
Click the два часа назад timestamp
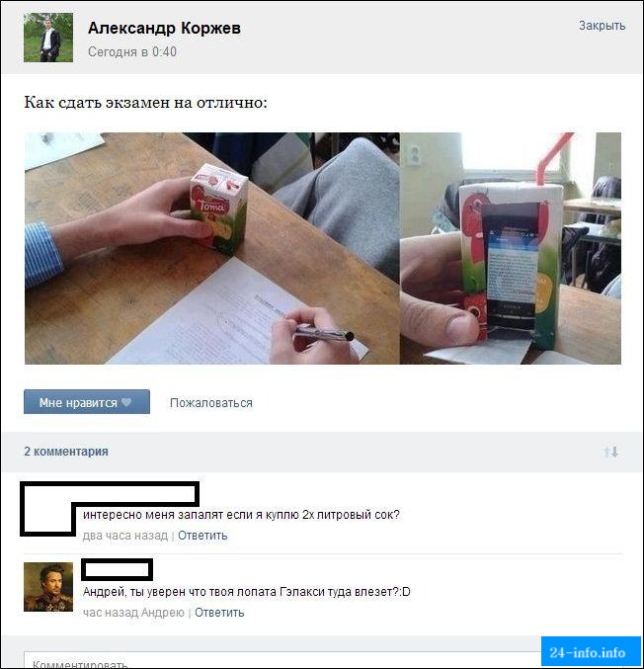tap(125, 535)
